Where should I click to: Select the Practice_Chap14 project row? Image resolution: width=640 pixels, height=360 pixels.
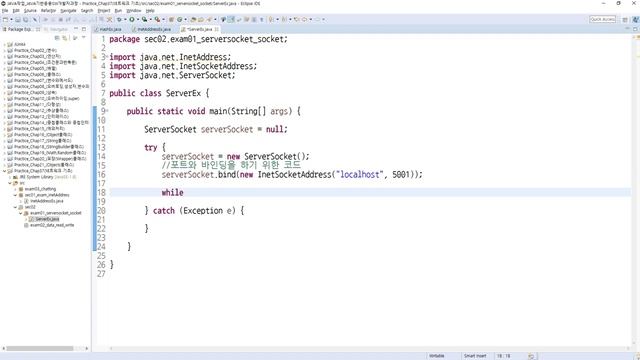(x=48, y=122)
